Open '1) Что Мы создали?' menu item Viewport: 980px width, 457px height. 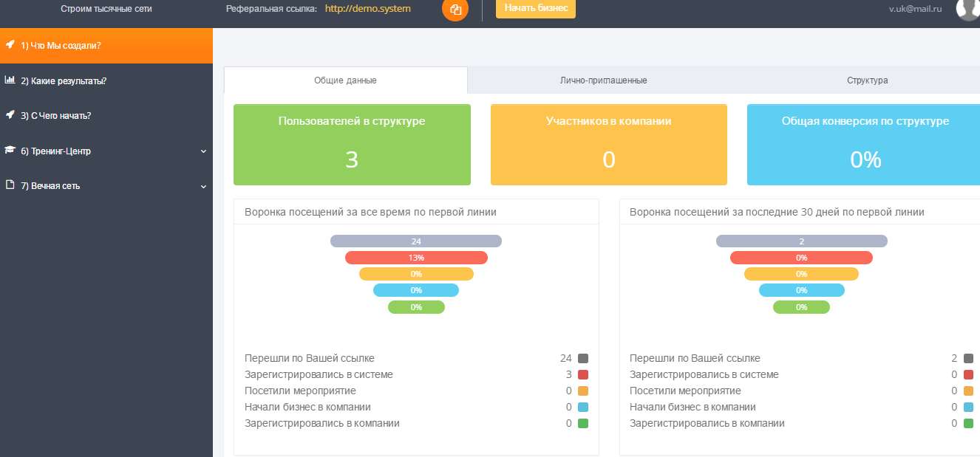click(106, 46)
